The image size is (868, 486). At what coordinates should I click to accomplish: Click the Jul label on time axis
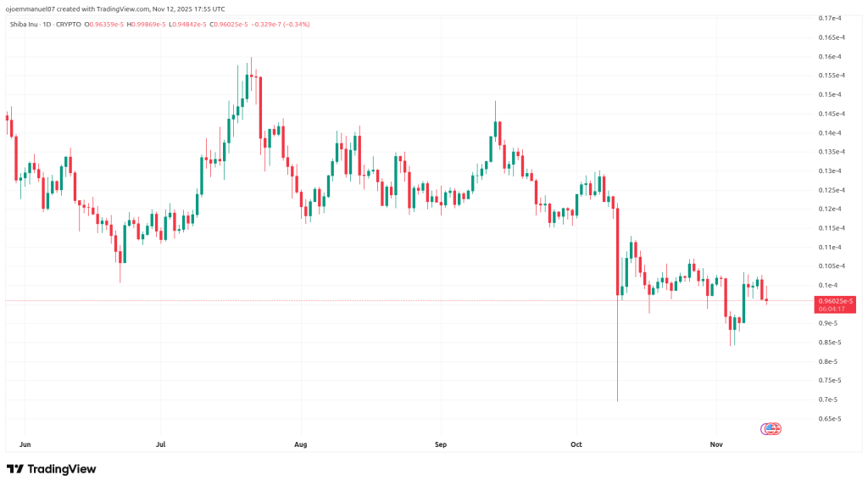tap(161, 444)
